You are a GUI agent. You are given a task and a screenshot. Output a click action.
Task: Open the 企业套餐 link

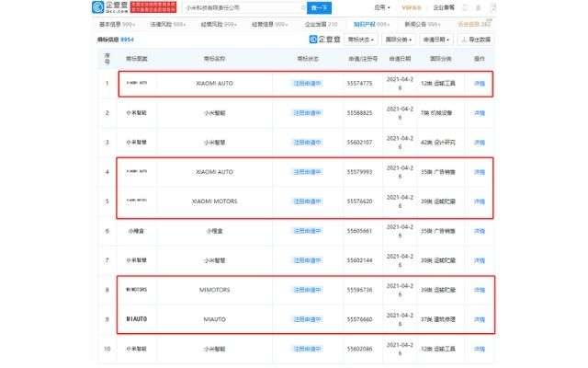(444, 7)
